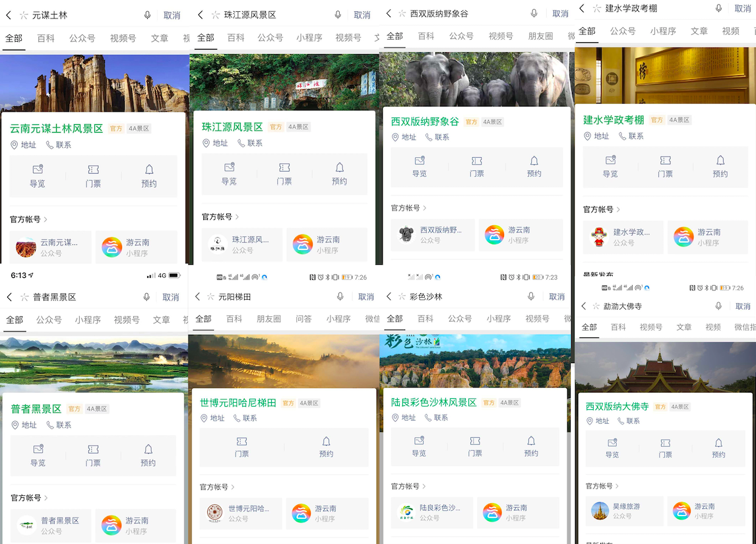
Task: Open the 地址 location link for 建水学政考棚
Action: [597, 136]
